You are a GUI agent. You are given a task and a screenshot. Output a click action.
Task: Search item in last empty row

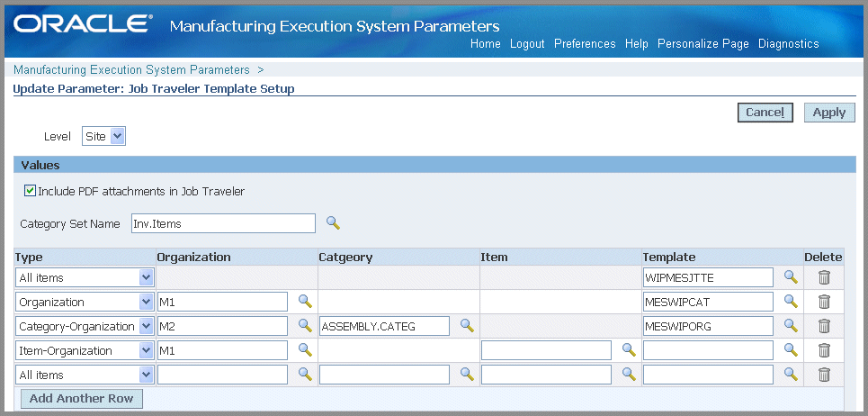[x=629, y=374]
